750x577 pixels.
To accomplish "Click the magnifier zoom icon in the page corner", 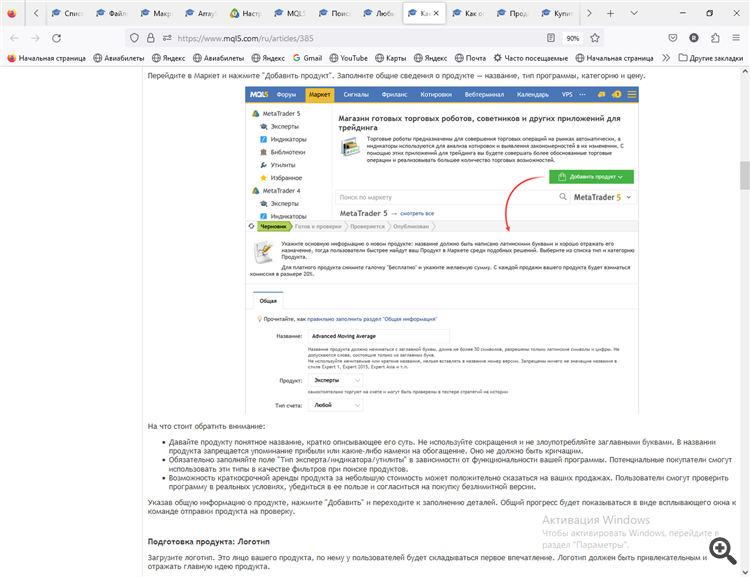I will click(723, 551).
